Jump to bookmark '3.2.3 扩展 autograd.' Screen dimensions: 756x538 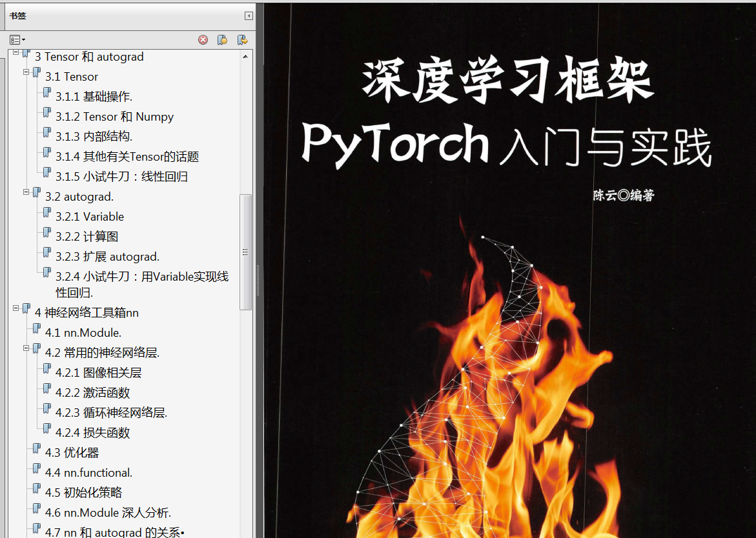[108, 257]
